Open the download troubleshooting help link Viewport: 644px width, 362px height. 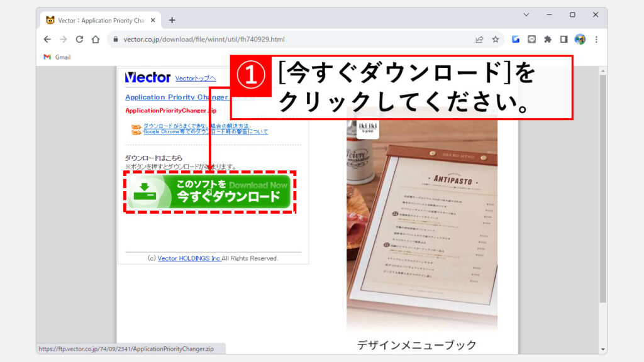[196, 126]
